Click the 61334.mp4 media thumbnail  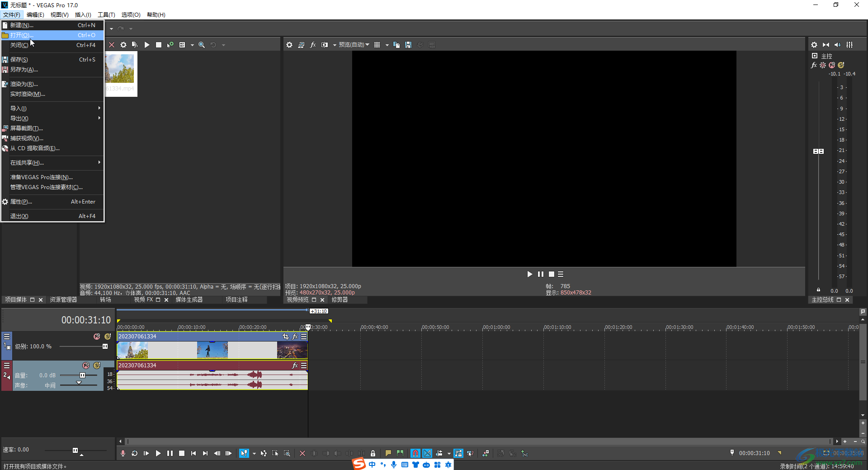121,74
